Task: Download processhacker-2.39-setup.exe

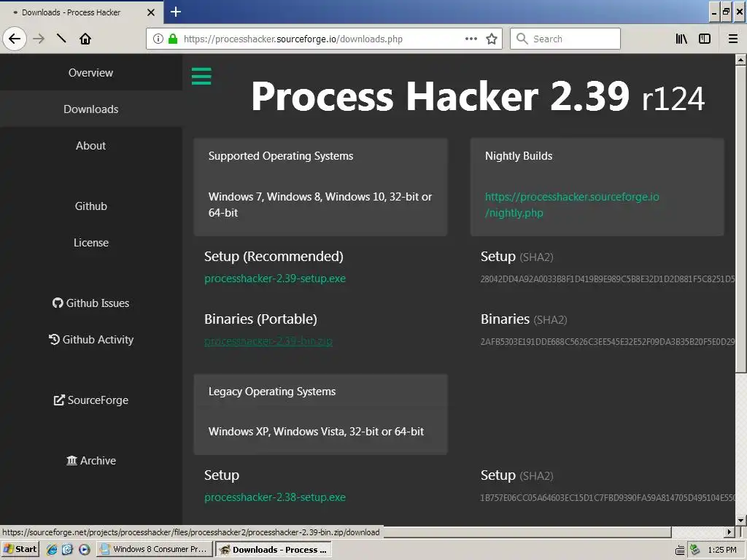Action: [x=275, y=279]
